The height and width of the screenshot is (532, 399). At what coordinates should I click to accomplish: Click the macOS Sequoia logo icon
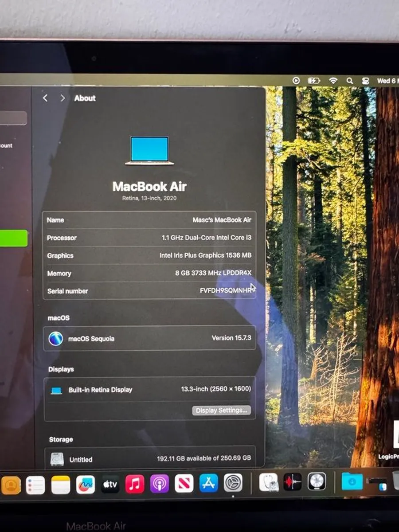(56, 339)
